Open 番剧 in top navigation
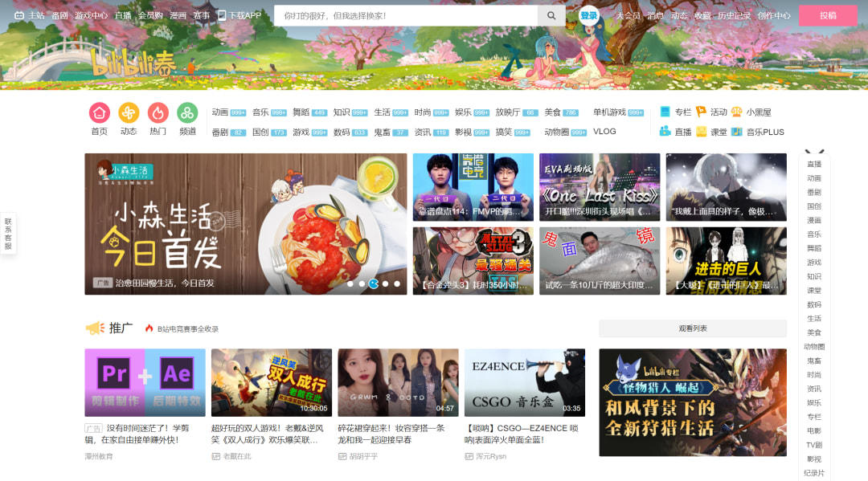868x481 pixels. (x=59, y=15)
